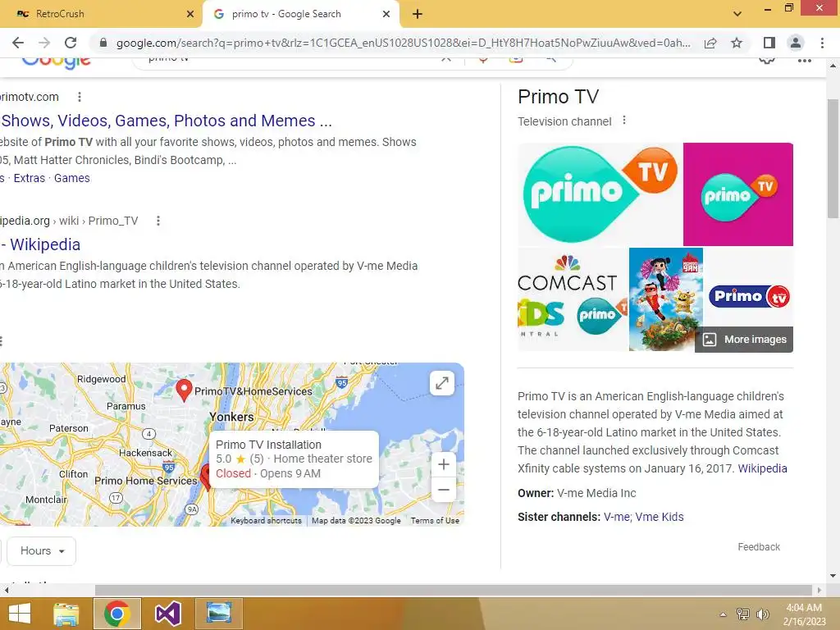Click the browser forward arrow
Viewport: 840px width, 630px height.
(44, 43)
